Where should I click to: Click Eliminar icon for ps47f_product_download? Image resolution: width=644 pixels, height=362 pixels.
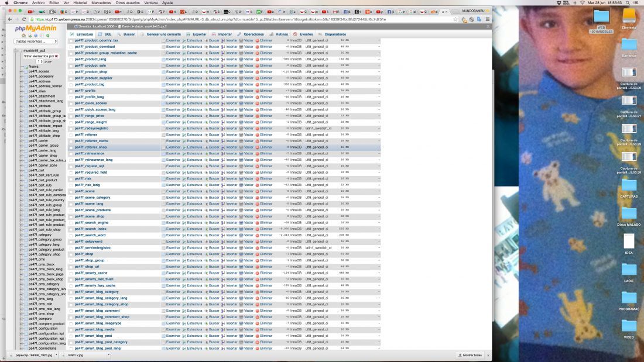258,47
